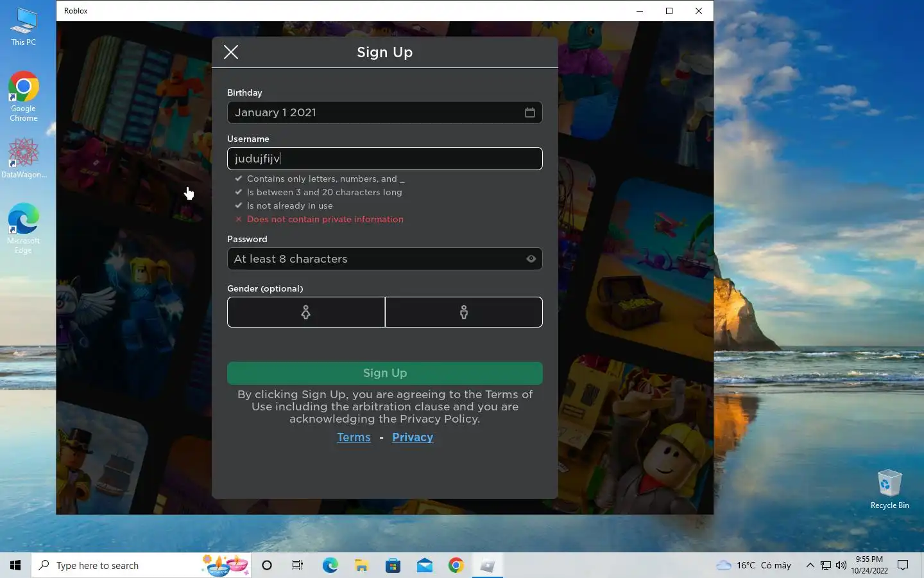Open volume control tray icon
Screen dimensions: 924x578
841,565
